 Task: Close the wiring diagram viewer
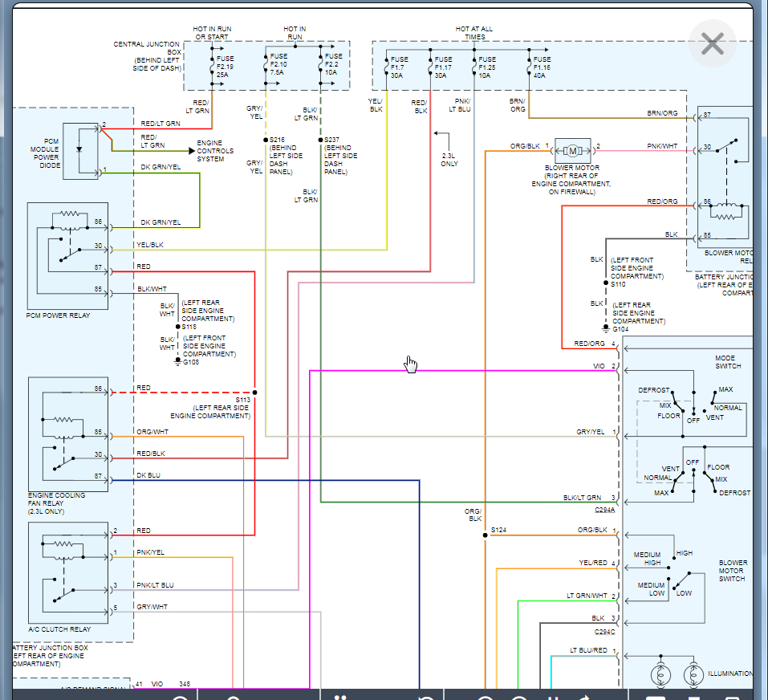[712, 43]
